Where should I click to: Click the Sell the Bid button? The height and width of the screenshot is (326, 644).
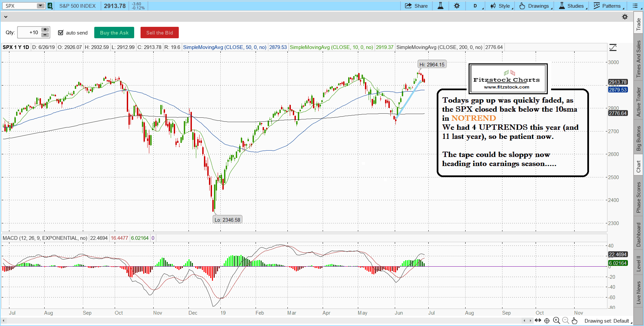pos(159,33)
